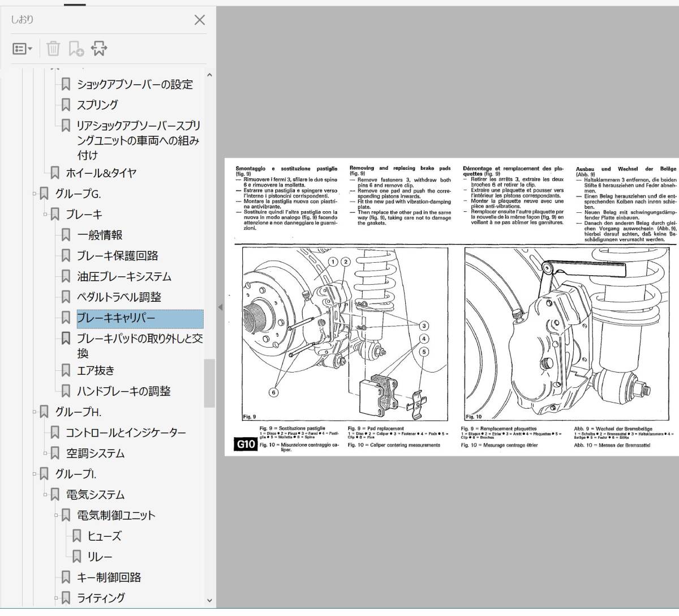Viewport: 679px width, 616px height.
Task: Click bookmark icon beside エア抜き
Action: coord(66,370)
